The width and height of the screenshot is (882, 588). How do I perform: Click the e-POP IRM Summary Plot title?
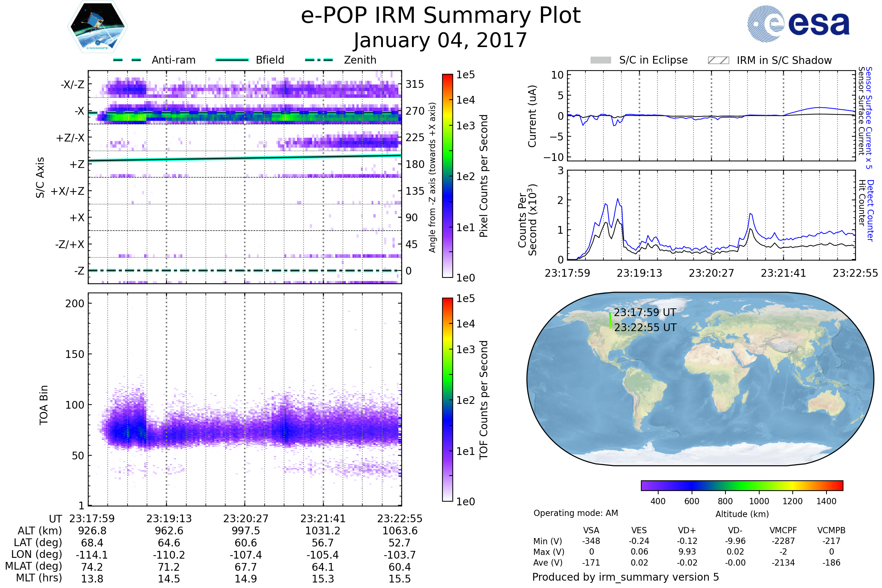441,16
